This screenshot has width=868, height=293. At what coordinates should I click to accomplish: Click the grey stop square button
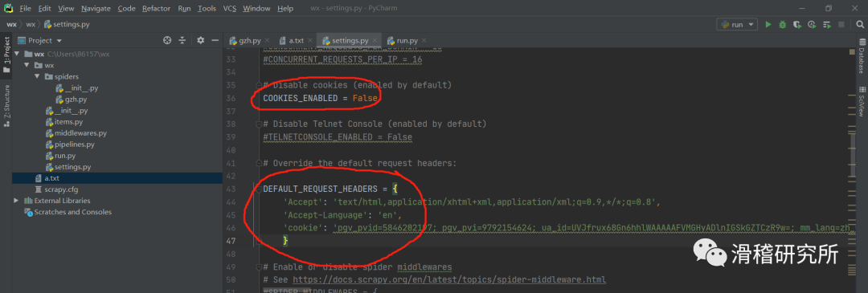[x=841, y=24]
